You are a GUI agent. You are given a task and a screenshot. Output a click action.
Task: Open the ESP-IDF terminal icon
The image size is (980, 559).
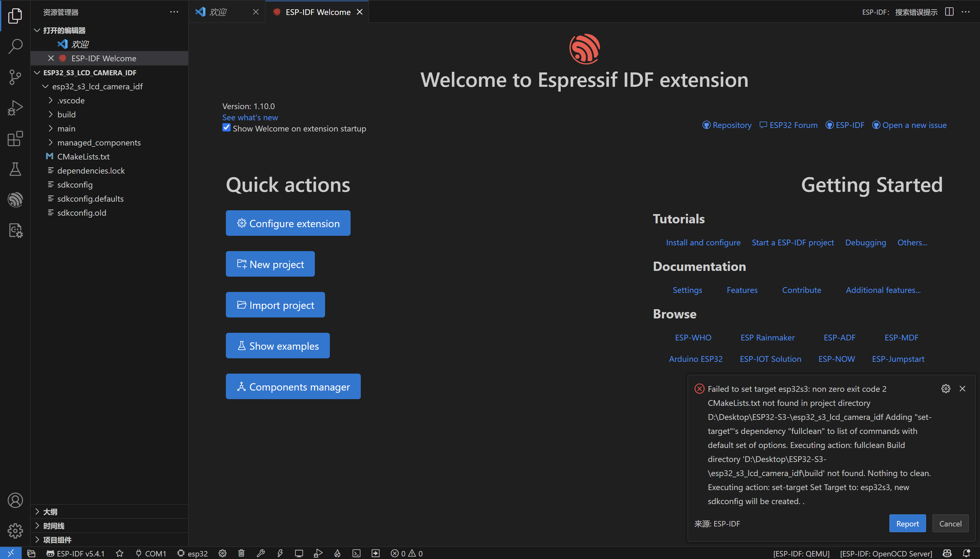[x=357, y=553]
